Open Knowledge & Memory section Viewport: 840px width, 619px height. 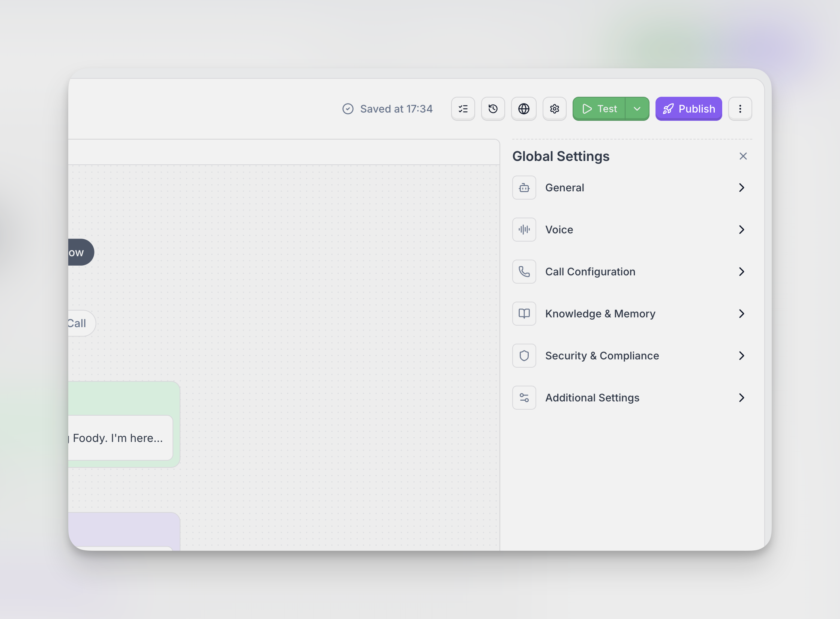point(600,314)
